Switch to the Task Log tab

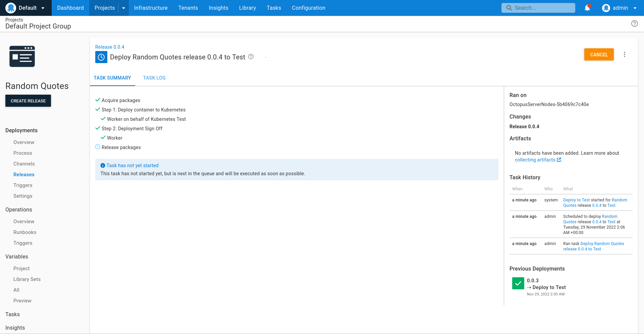pos(154,78)
